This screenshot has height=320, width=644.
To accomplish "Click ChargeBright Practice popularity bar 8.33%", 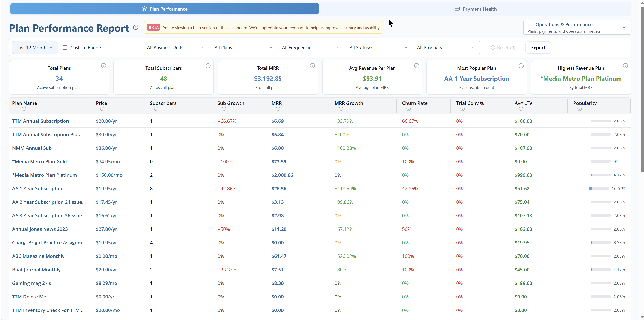I will pyautogui.click(x=600, y=243).
